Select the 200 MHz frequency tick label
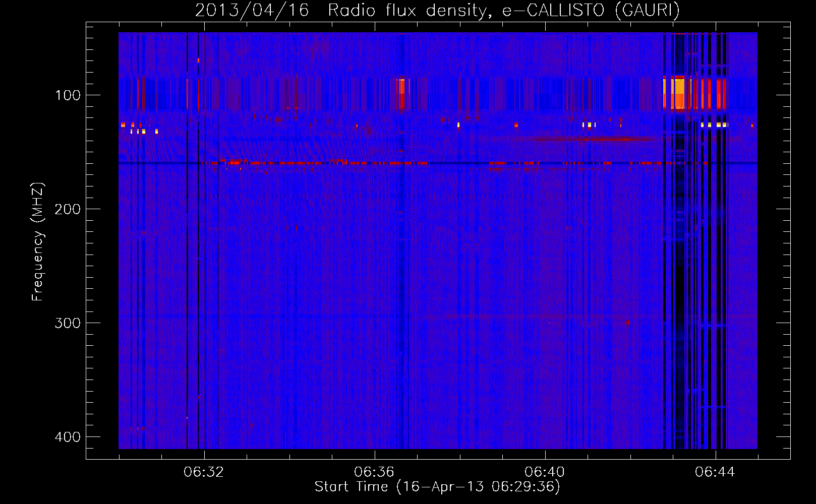 click(x=68, y=209)
